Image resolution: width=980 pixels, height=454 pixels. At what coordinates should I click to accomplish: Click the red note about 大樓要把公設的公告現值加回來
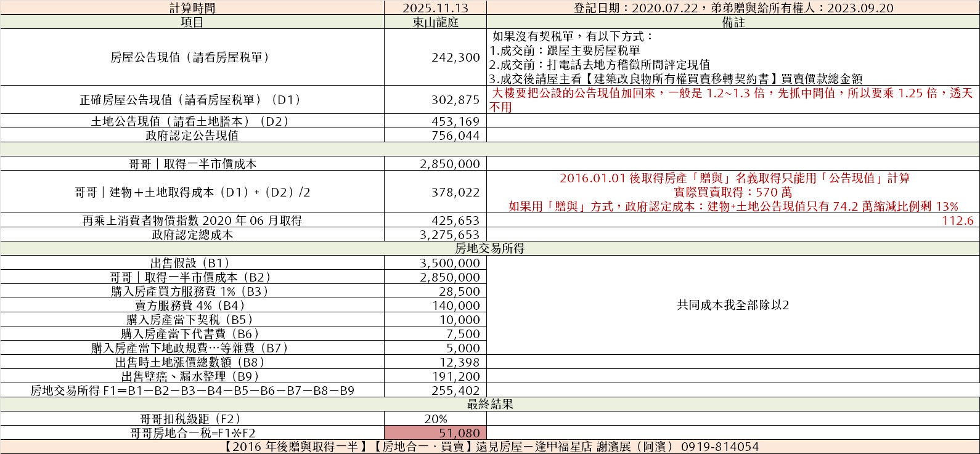point(733,100)
